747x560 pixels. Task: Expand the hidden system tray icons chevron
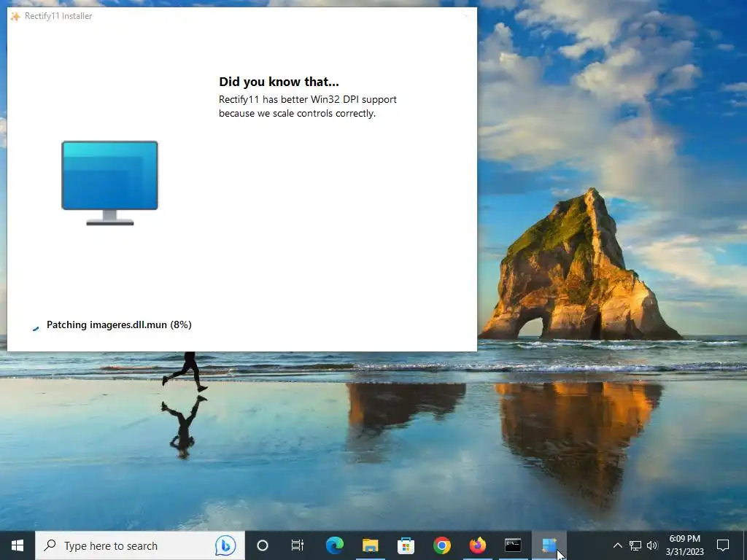(617, 545)
